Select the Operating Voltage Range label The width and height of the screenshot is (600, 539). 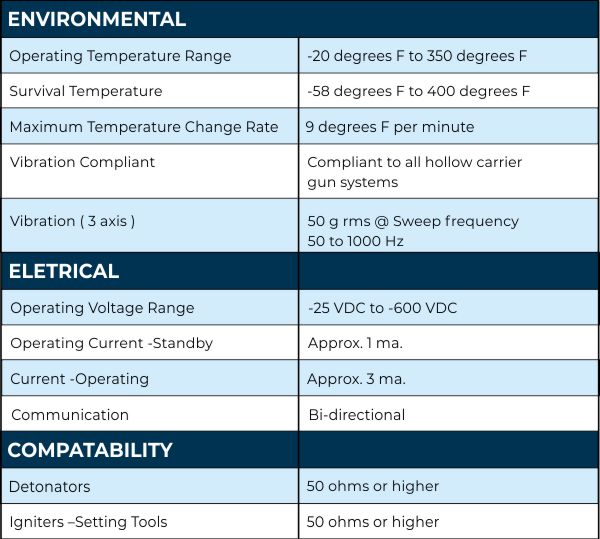point(102,308)
